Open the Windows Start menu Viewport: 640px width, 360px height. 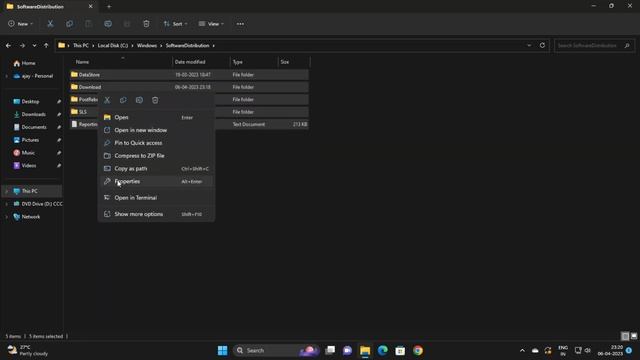tap(222, 350)
